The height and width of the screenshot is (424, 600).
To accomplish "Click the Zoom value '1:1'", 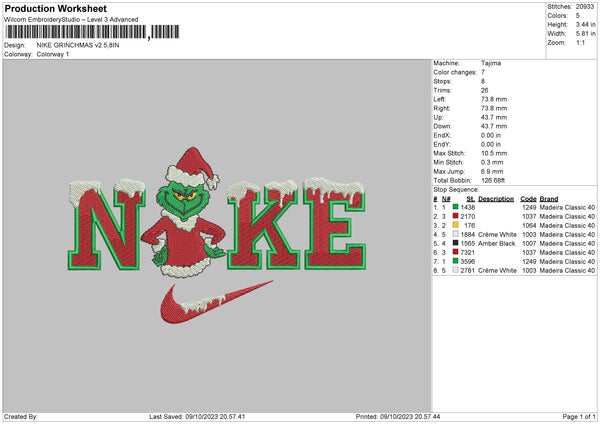I will tap(580, 42).
